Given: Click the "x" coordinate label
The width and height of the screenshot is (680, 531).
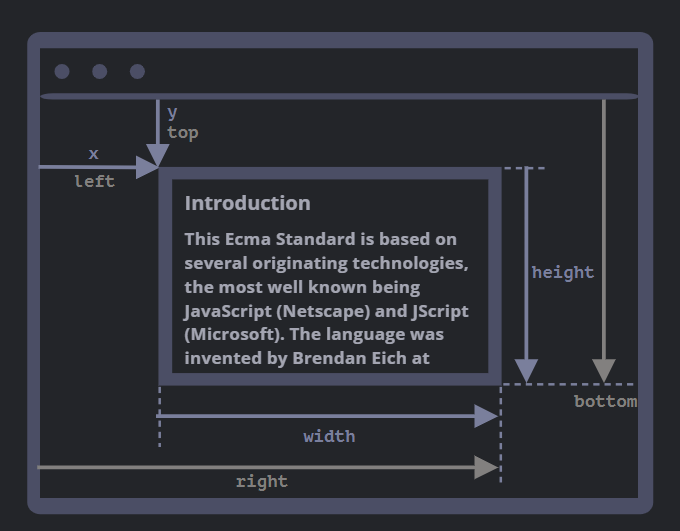Looking at the screenshot, I should 94,154.
